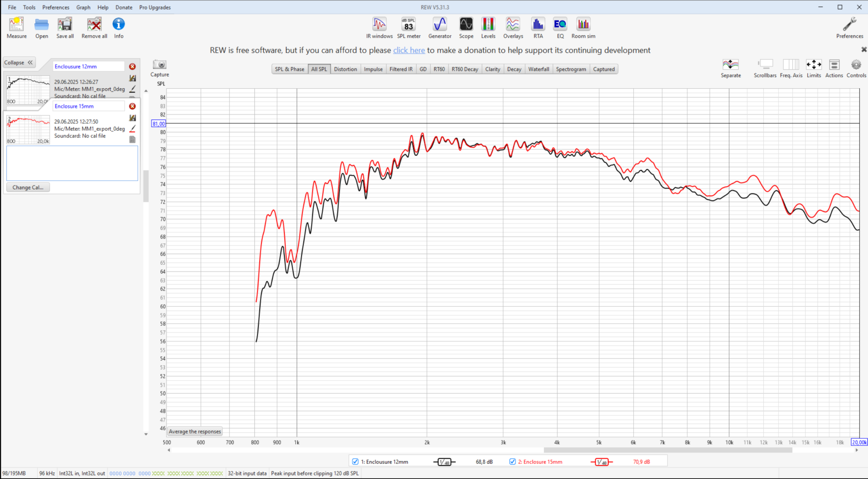
Task: Click trace colour pencil icon for Enclosure 15mm
Action: [x=132, y=129]
